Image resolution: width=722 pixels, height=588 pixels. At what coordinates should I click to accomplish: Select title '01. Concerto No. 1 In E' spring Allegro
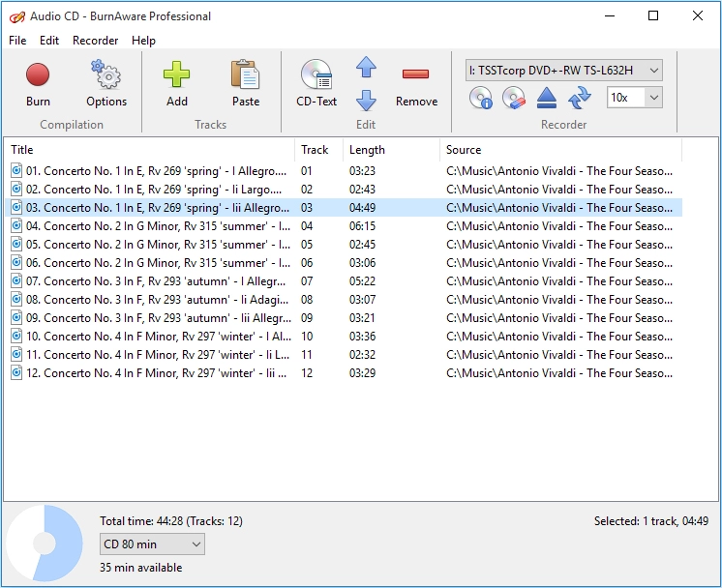coord(156,171)
